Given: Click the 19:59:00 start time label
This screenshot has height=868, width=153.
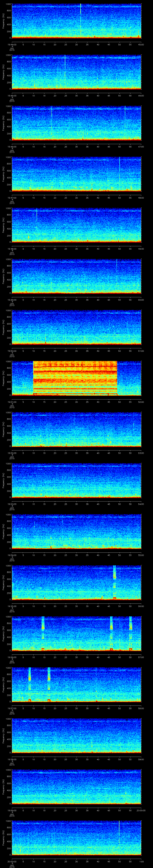Looking at the screenshot, I should click(12, 810).
